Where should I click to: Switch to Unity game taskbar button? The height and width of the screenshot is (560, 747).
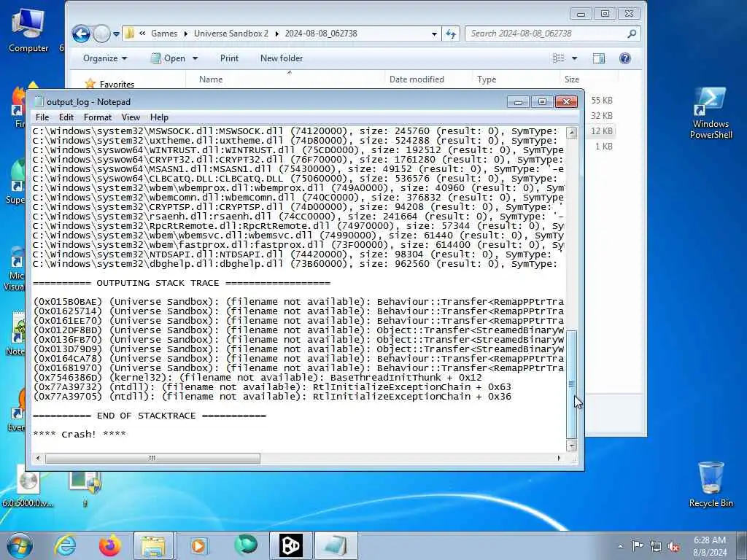pos(290,545)
